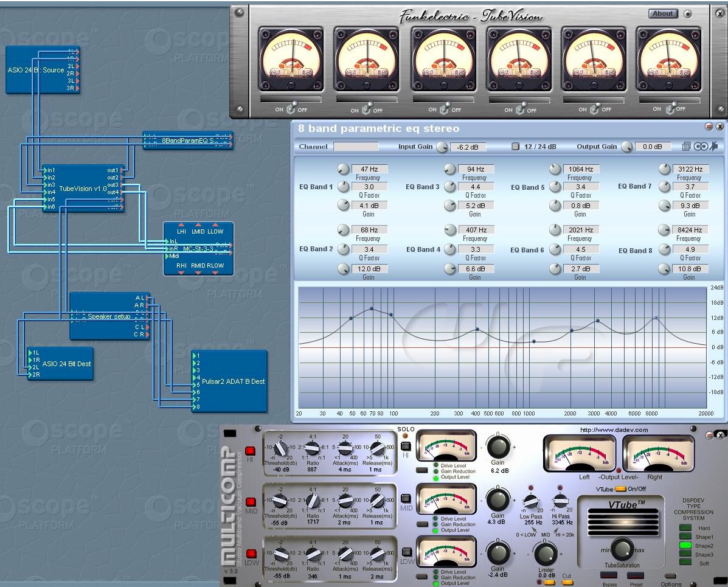Click the Low Pass frequency knob

[x=531, y=502]
